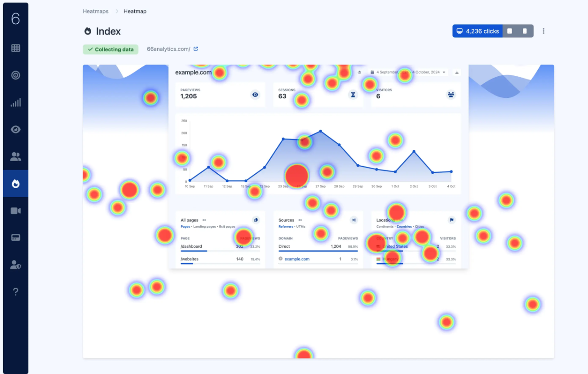Click the largest red heatmap hotspot on chart
This screenshot has height=374, width=588.
pos(296,176)
